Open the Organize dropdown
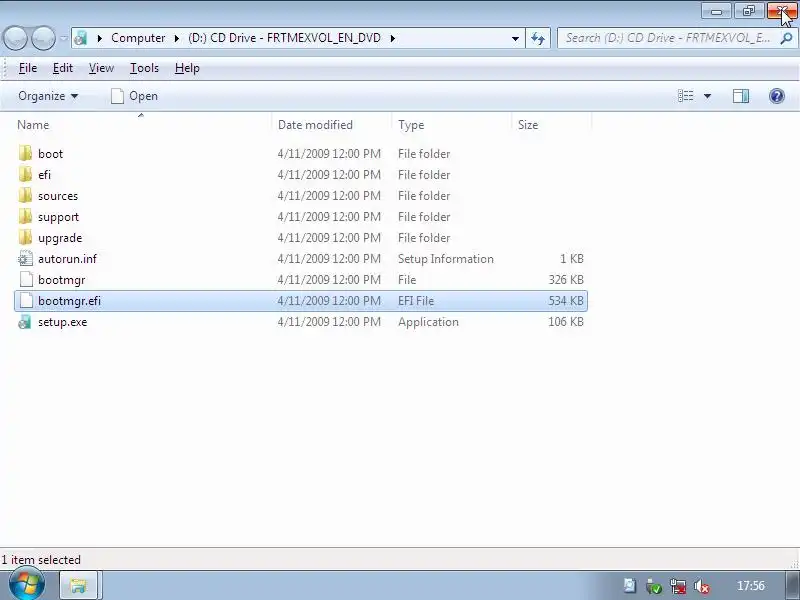This screenshot has height=600, width=800. click(48, 96)
